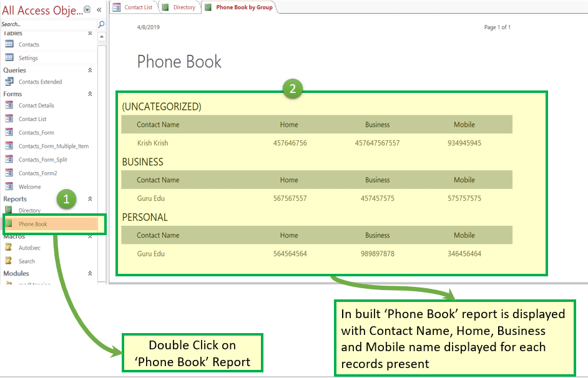Click the Search macro icon
This screenshot has width=588, height=378.
tap(9, 261)
